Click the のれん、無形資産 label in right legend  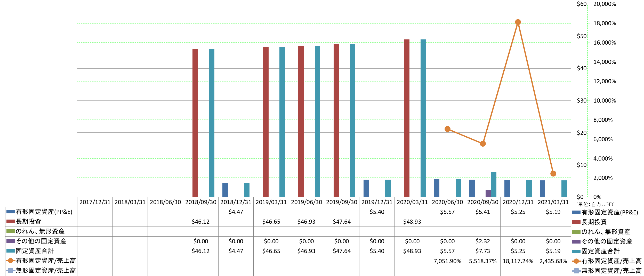click(606, 232)
